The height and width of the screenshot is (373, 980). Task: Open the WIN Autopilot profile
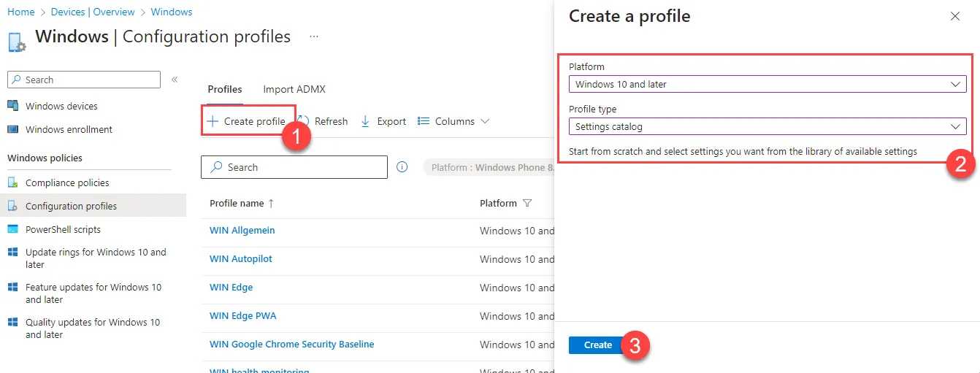pos(240,259)
